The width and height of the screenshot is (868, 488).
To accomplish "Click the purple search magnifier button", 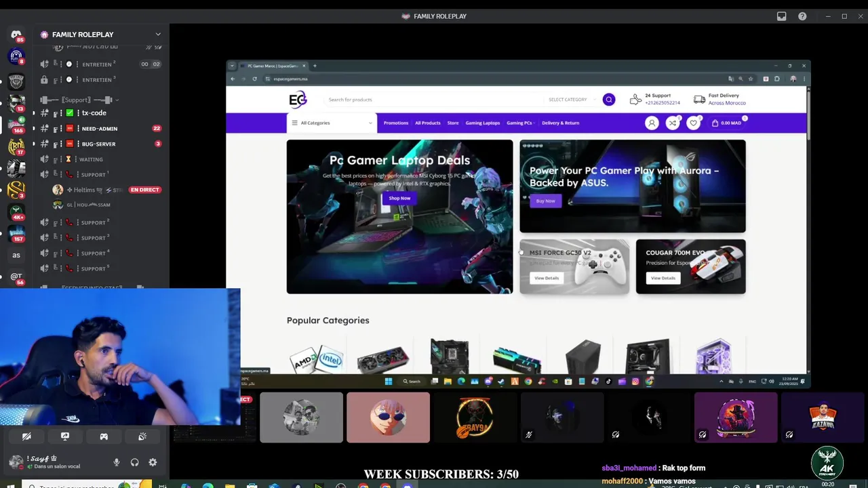I will pyautogui.click(x=608, y=100).
